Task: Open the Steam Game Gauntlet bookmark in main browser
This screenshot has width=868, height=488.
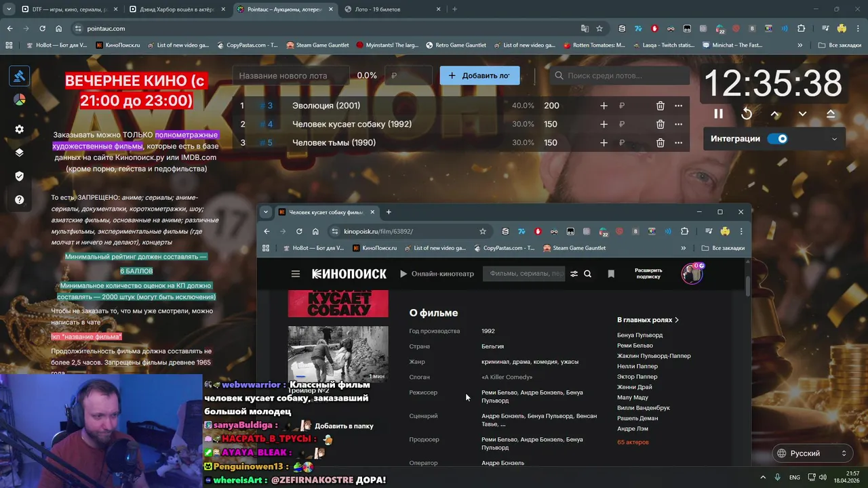Action: click(x=317, y=45)
